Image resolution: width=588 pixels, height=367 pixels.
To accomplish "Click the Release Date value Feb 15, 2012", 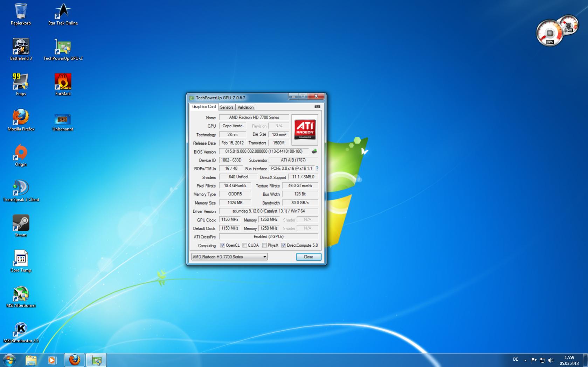I will click(x=233, y=143).
